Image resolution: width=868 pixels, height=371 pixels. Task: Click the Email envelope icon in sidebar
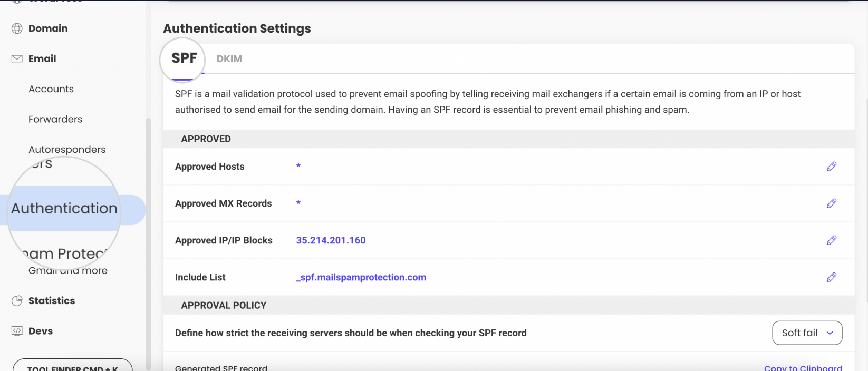click(17, 58)
